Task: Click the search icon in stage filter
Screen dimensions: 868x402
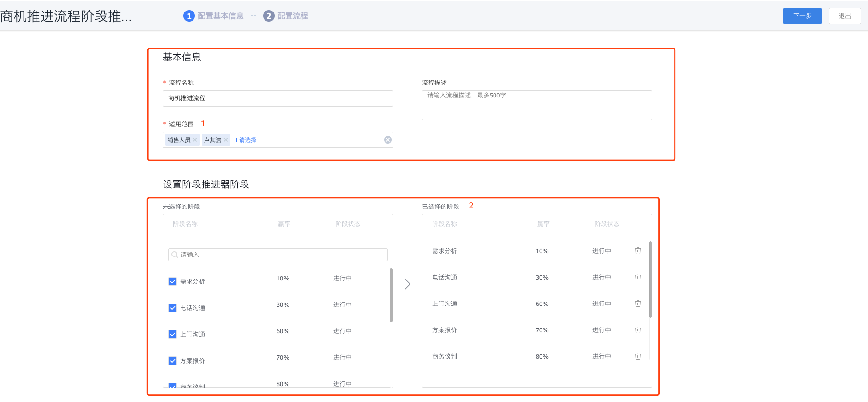Action: coord(175,255)
